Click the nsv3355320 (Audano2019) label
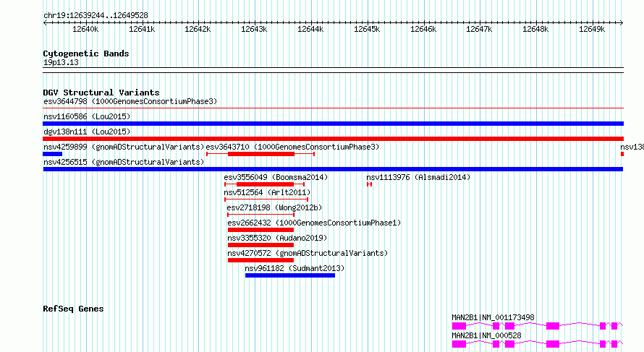Image resolution: width=644 pixels, height=352 pixels. (x=277, y=238)
